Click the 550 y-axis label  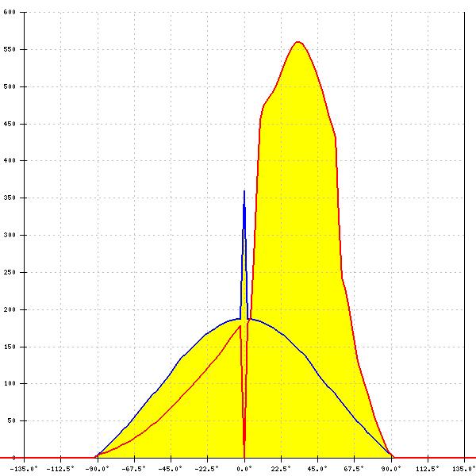point(10,49)
